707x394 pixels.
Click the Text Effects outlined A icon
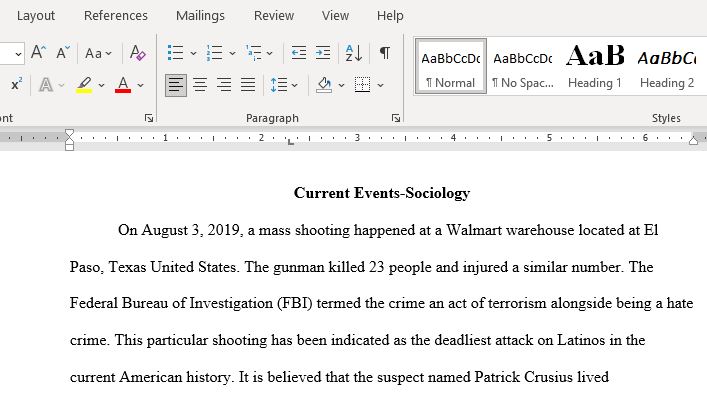[x=46, y=84]
